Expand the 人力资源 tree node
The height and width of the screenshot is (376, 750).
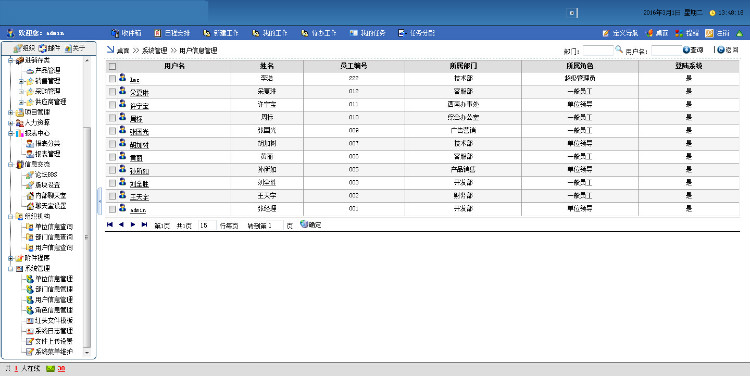point(11,123)
